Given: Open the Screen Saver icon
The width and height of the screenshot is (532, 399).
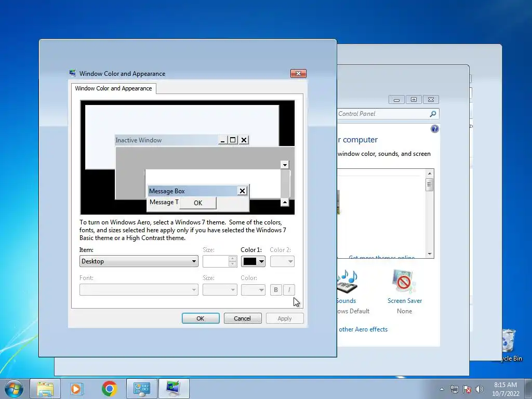Looking at the screenshot, I should pyautogui.click(x=404, y=282).
